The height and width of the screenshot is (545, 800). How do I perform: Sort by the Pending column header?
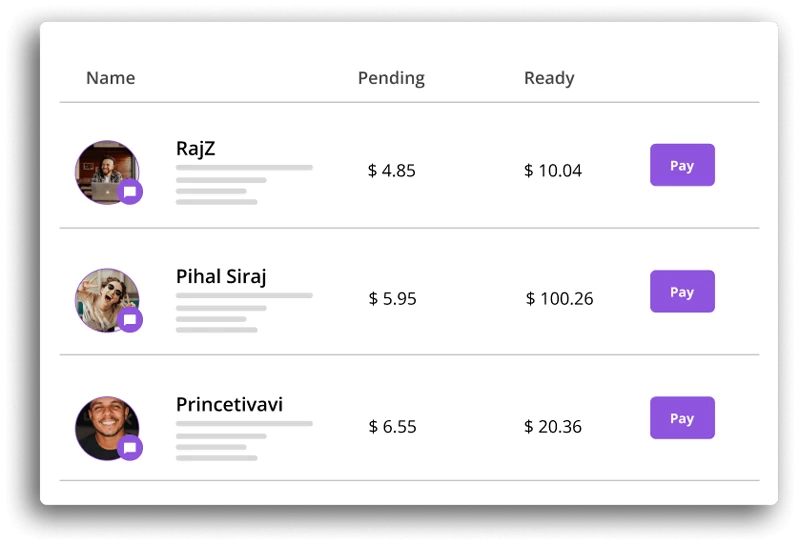391,79
